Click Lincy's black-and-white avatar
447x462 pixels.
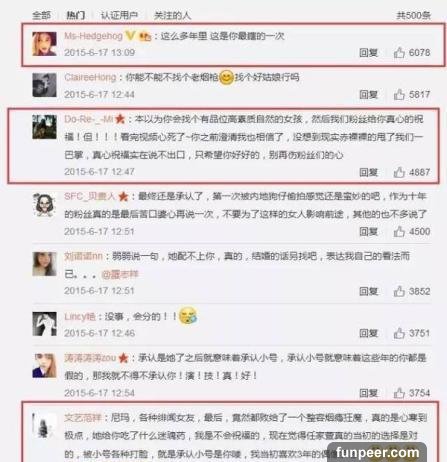(x=44, y=324)
